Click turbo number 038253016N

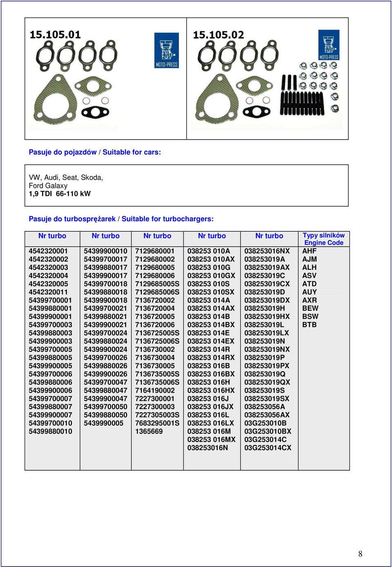pyautogui.click(x=208, y=447)
